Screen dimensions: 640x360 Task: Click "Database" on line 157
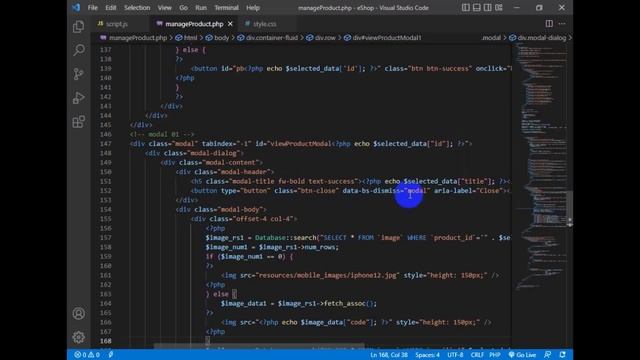point(270,238)
